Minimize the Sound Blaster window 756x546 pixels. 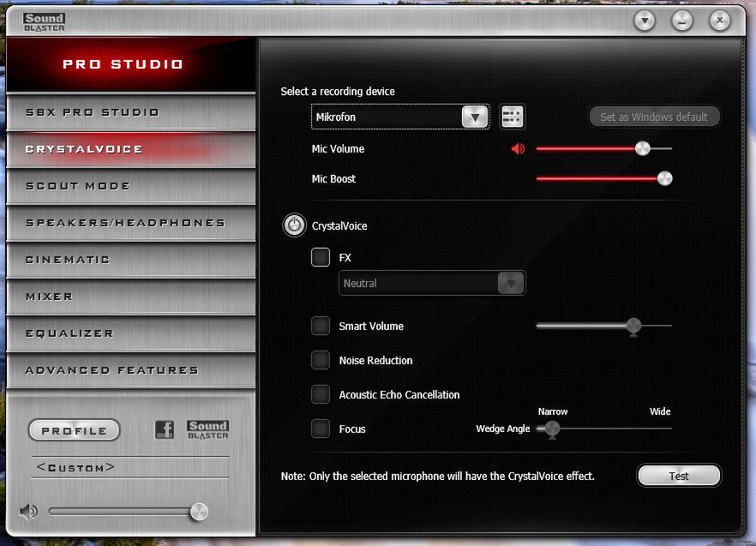click(682, 21)
